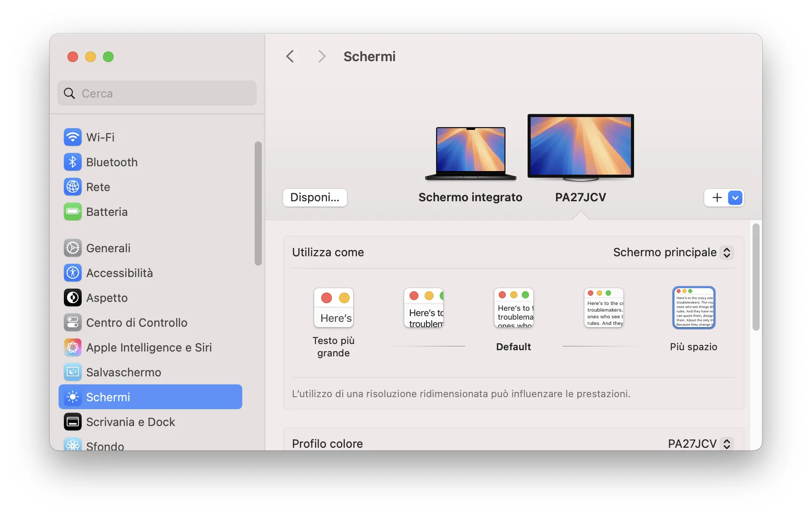Image resolution: width=812 pixels, height=516 pixels.
Task: Open Accessibilità settings
Action: pyautogui.click(x=120, y=273)
